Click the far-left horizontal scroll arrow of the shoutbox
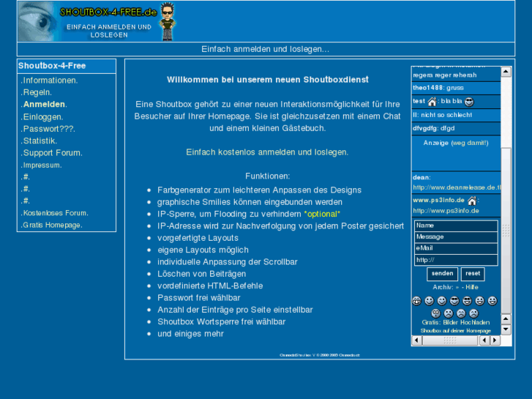Viewport: 532px width, 399px height. pos(416,340)
